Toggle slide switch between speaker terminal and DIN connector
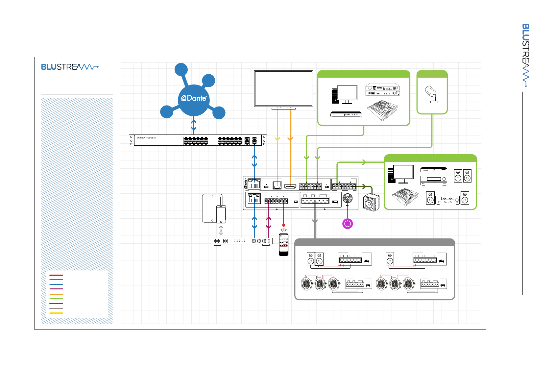The image size is (554, 392). point(335,202)
